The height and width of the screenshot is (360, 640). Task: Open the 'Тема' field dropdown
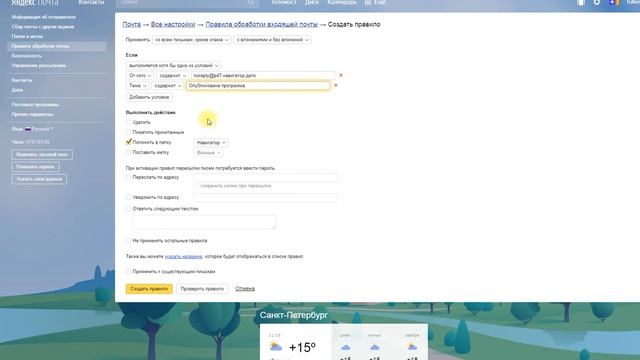(x=137, y=86)
